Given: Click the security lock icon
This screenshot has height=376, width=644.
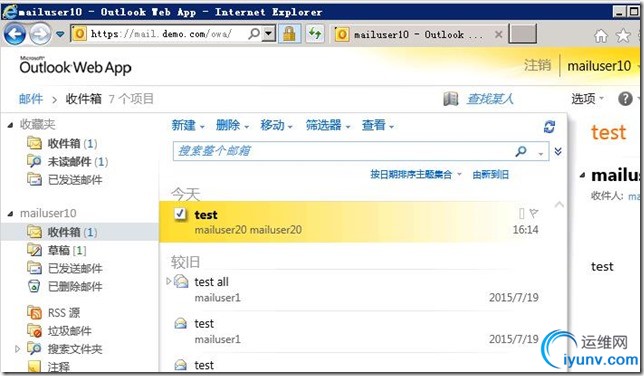Looking at the screenshot, I should click(289, 34).
